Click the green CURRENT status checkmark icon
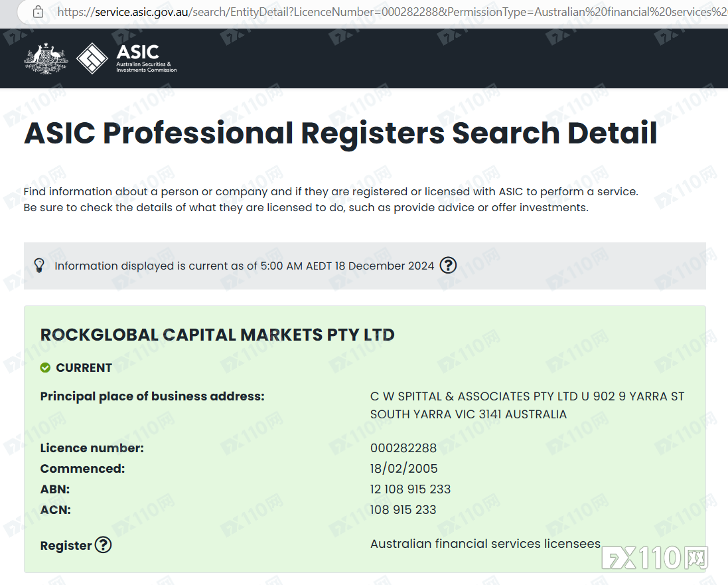 coord(45,368)
